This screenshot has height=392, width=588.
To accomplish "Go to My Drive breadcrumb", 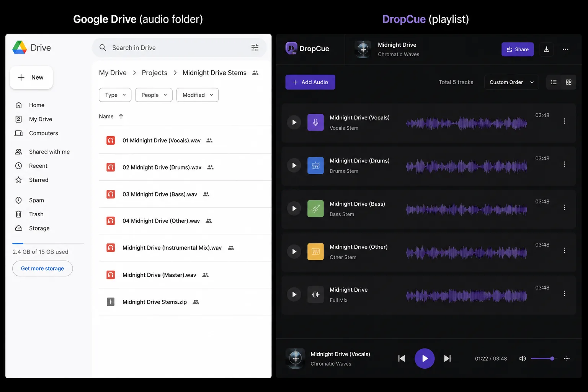I will (113, 73).
